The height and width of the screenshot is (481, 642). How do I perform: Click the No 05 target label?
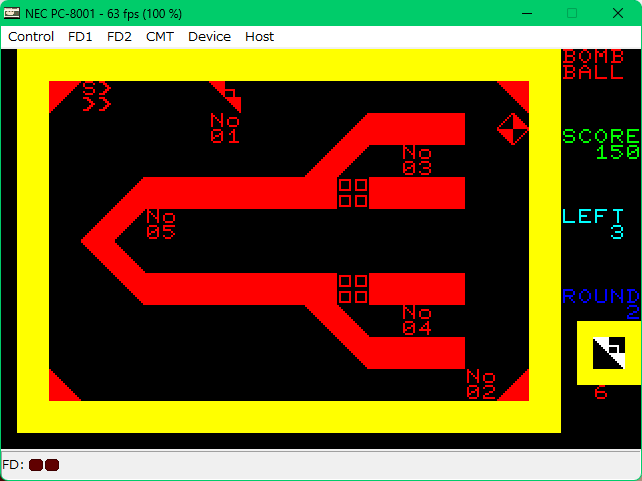point(161,224)
